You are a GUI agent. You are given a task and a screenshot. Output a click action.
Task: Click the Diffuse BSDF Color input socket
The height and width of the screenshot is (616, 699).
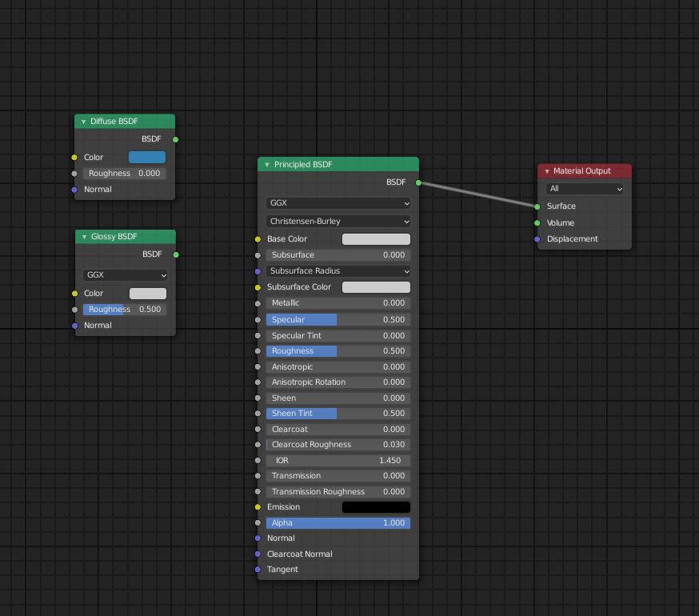pyautogui.click(x=74, y=158)
